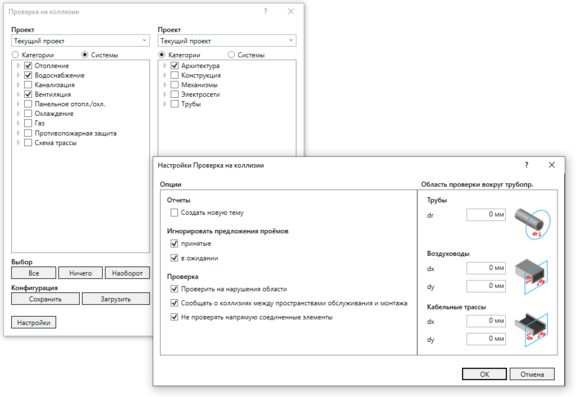Click the Отмена button

pyautogui.click(x=532, y=374)
